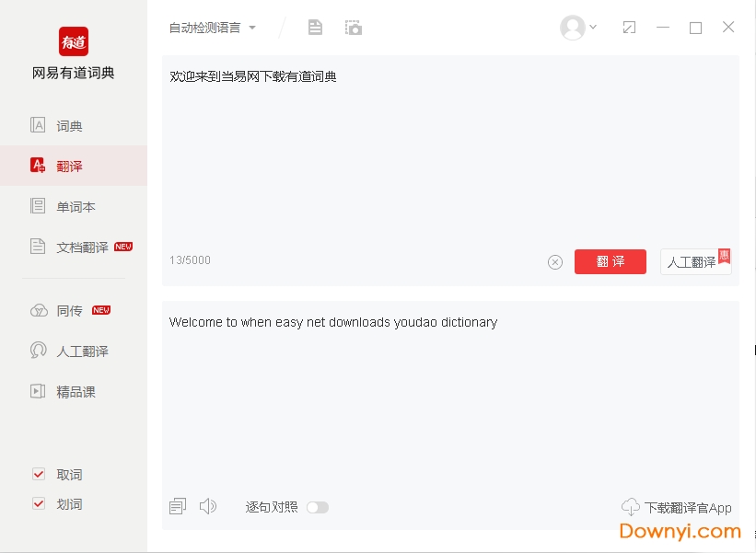Toggle the 划词 word selection checkbox
This screenshot has width=756, height=553.
click(39, 503)
